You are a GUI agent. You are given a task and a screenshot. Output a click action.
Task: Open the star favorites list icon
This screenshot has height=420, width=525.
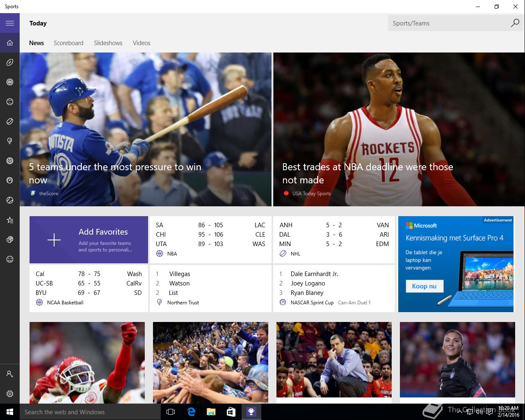[10, 220]
